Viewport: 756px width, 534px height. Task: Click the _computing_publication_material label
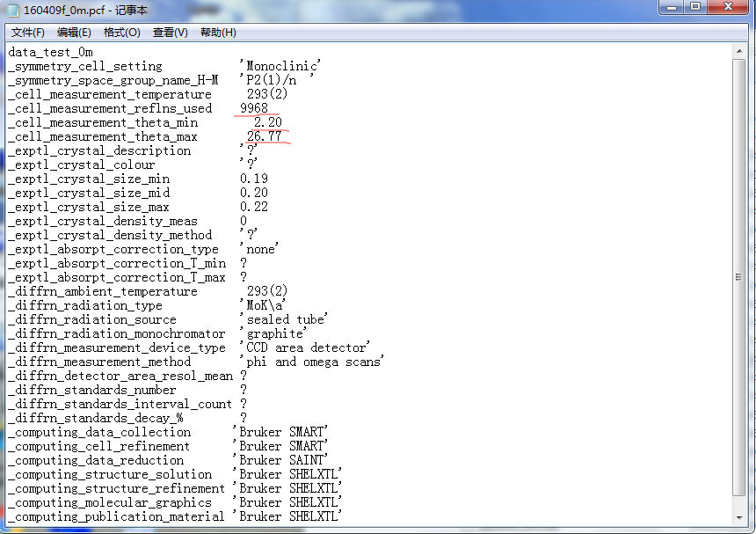point(117,516)
